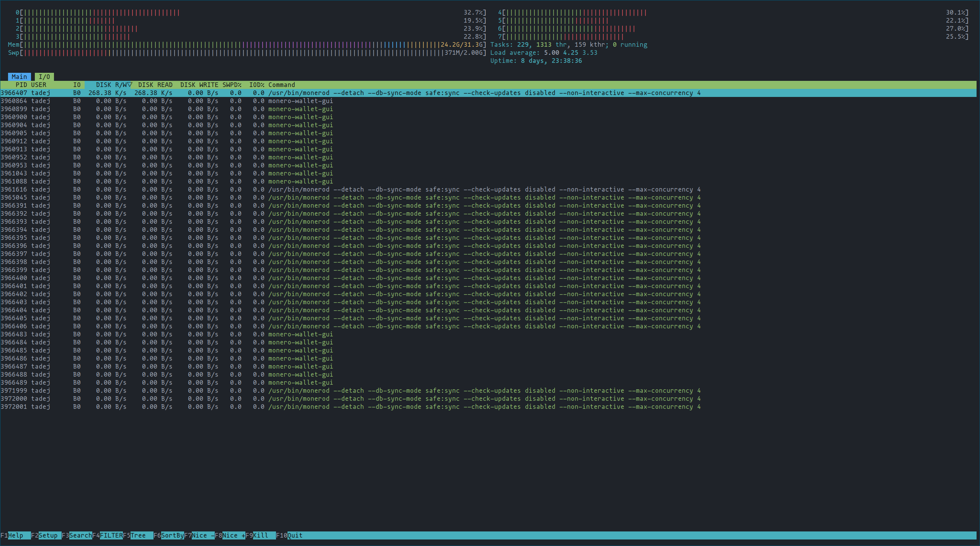Click the CPU 4 usage meter
This screenshot has width=980, height=546.
coord(733,12)
